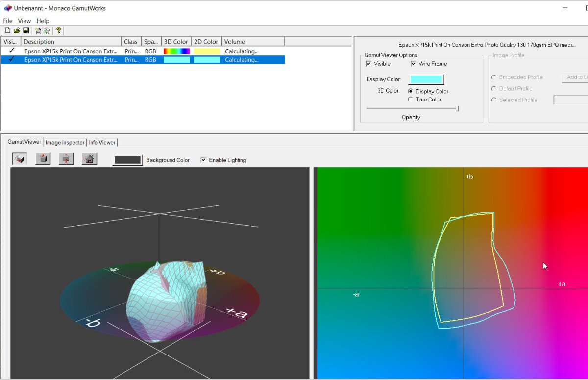Click the Opacity slider handle
Screen dimensions: 588x380
(457, 108)
